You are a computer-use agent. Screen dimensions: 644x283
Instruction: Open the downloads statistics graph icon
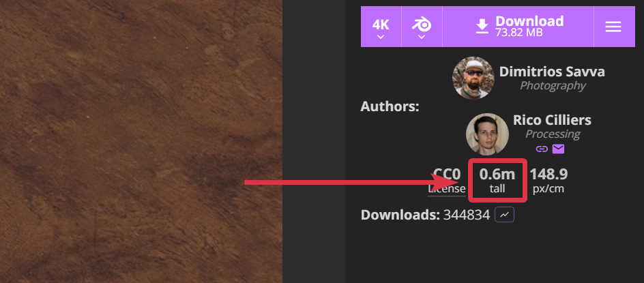[504, 215]
